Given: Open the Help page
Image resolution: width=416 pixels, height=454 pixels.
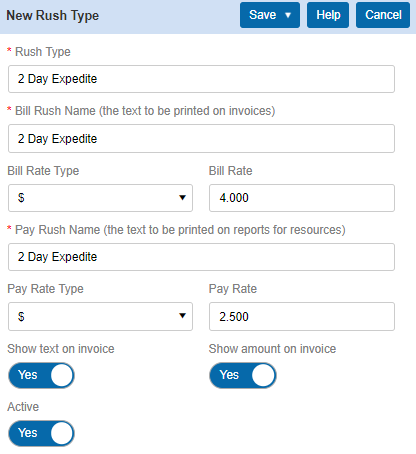Looking at the screenshot, I should tap(328, 15).
